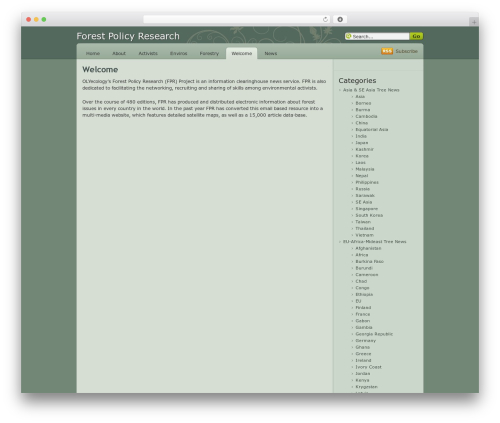Click the browser reload icon
This screenshot has height=423, width=500.
[325, 20]
